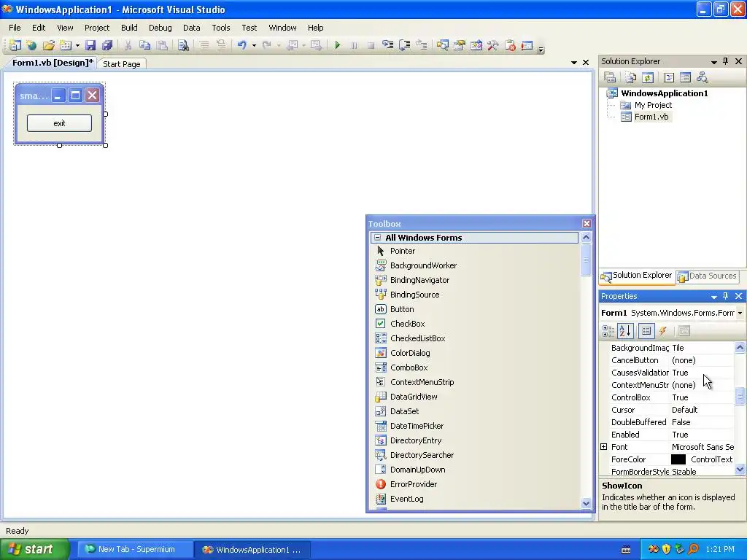
Task: Pin toggle on the Properties panel title bar
Action: click(x=726, y=296)
